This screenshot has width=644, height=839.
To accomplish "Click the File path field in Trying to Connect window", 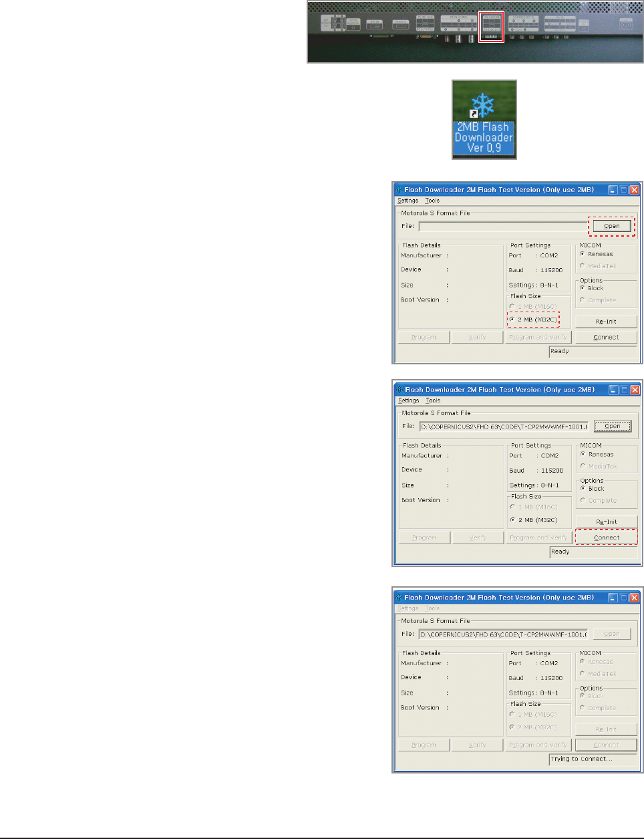I will (503, 634).
